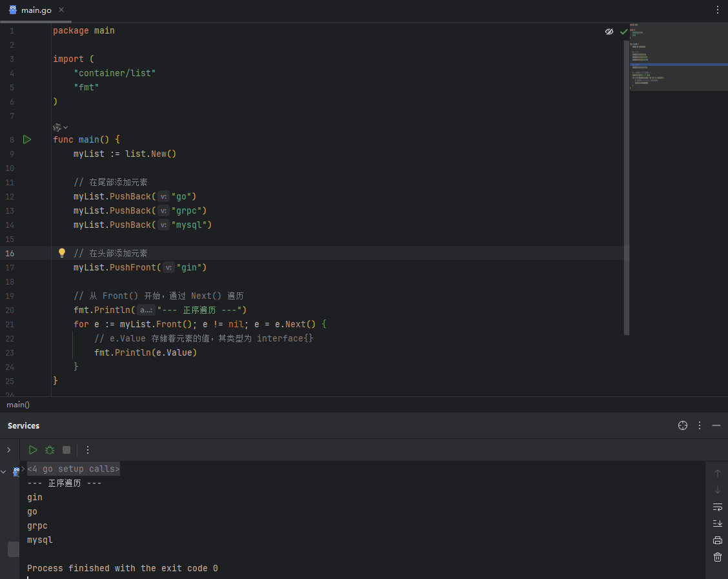Open more run toolbar actions
Screen dimensions: 728x579
(88, 450)
